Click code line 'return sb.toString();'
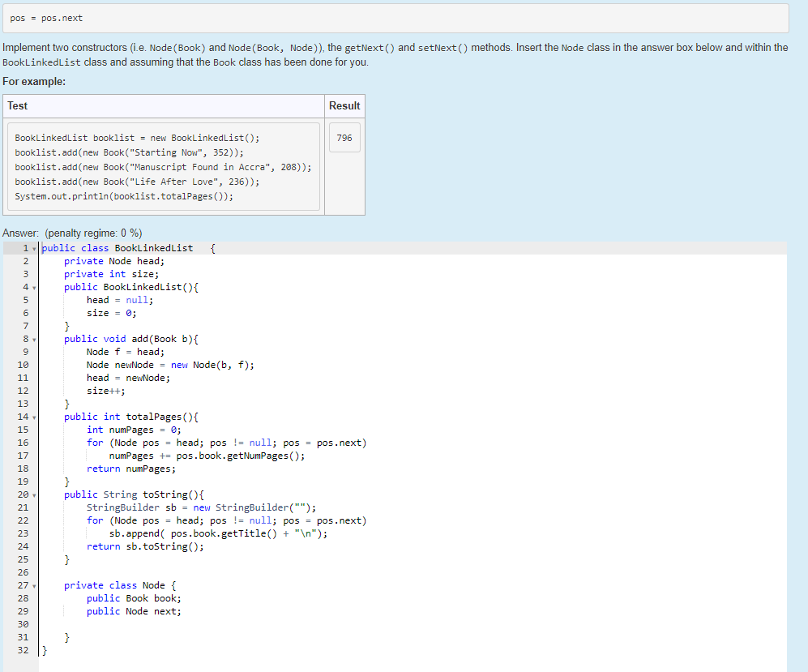This screenshot has width=808, height=672. (145, 546)
